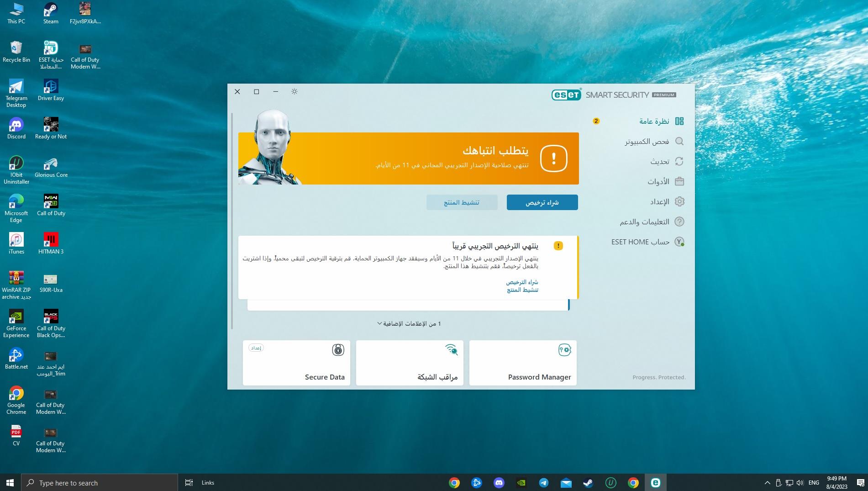Click the yellow notification badge showing 2
The width and height of the screenshot is (868, 491).
click(596, 121)
